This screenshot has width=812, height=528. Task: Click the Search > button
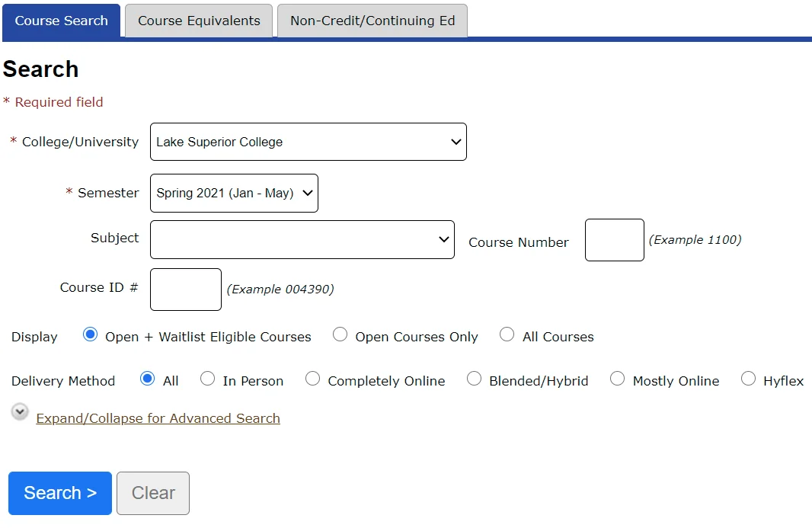tap(60, 493)
